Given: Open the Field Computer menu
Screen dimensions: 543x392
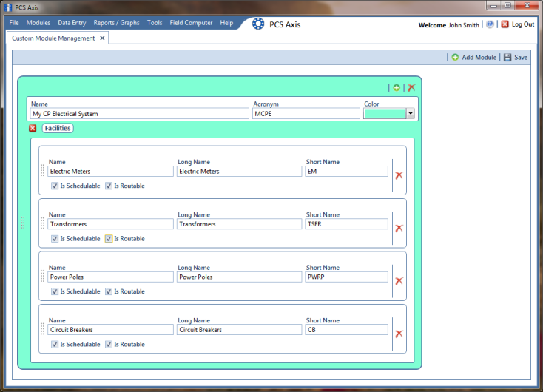Looking at the screenshot, I should (x=191, y=23).
